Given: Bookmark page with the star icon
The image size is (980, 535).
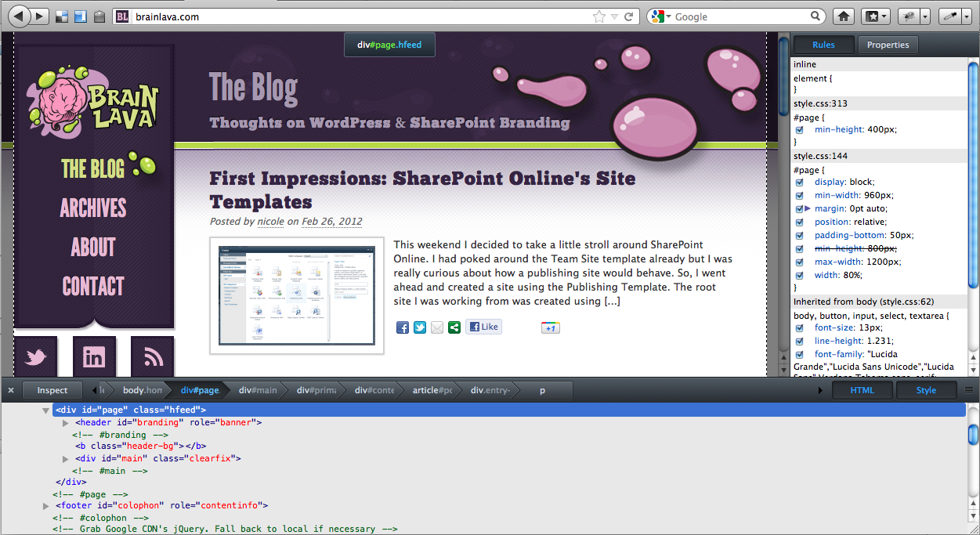Looking at the screenshot, I should pos(599,16).
